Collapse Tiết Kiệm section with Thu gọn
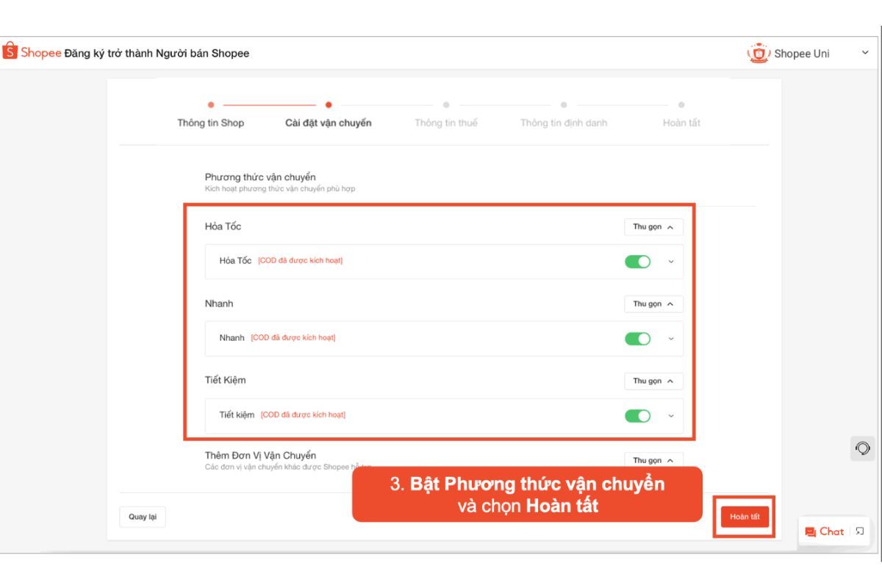The height and width of the screenshot is (588, 882). coord(653,381)
